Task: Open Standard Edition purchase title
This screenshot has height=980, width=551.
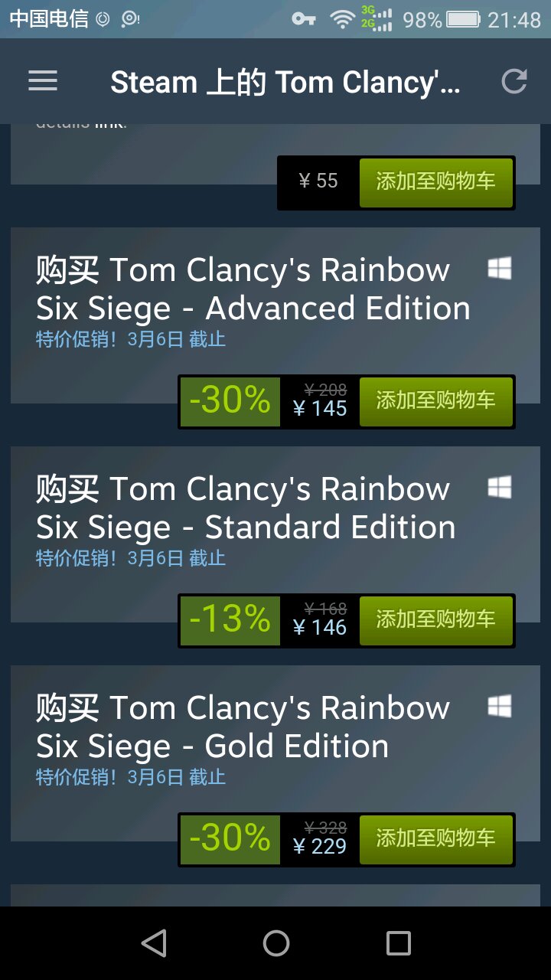Action: 246,508
